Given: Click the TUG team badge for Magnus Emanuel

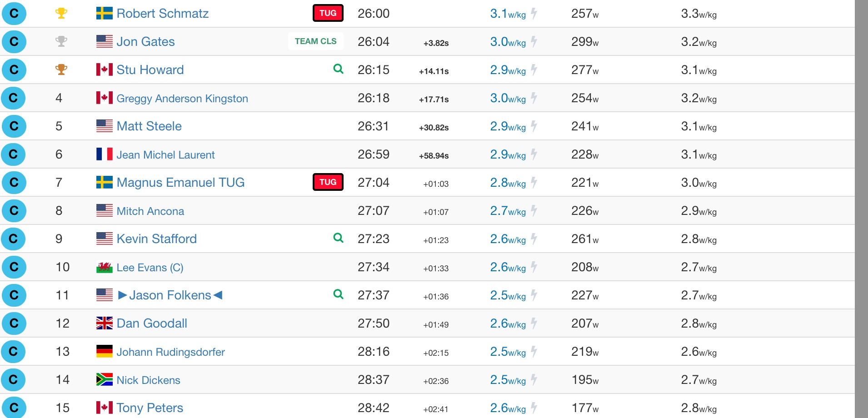Looking at the screenshot, I should click(328, 182).
